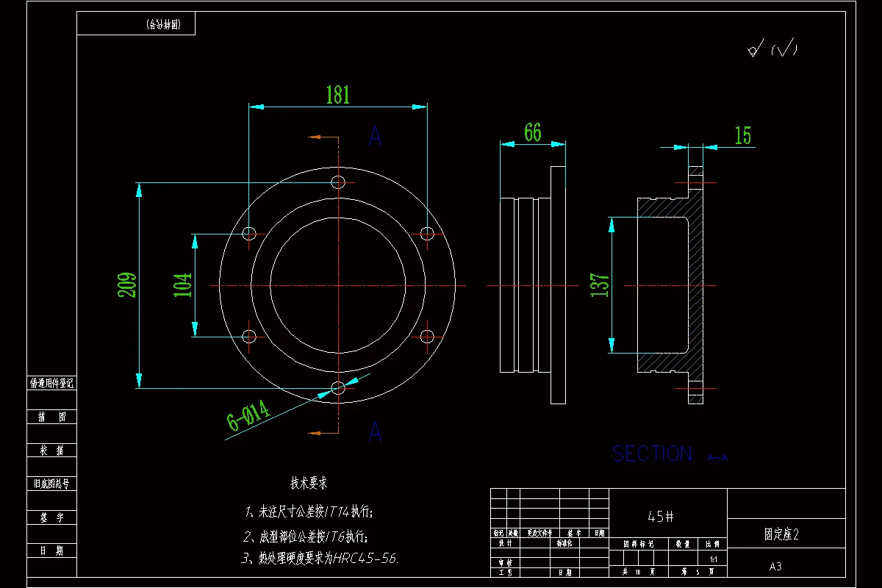Click the small A-A label beside SECTION
Viewport: 882px width, 588px height.
717,457
